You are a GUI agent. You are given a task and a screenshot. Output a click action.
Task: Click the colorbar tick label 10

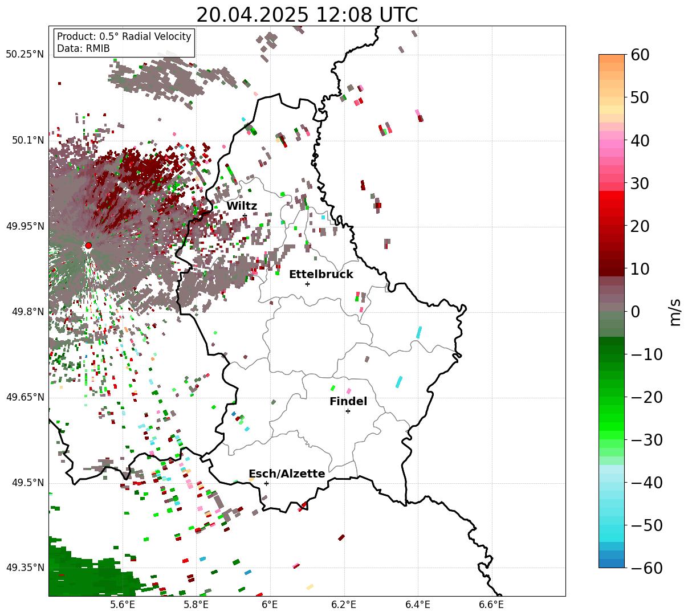pyautogui.click(x=640, y=268)
